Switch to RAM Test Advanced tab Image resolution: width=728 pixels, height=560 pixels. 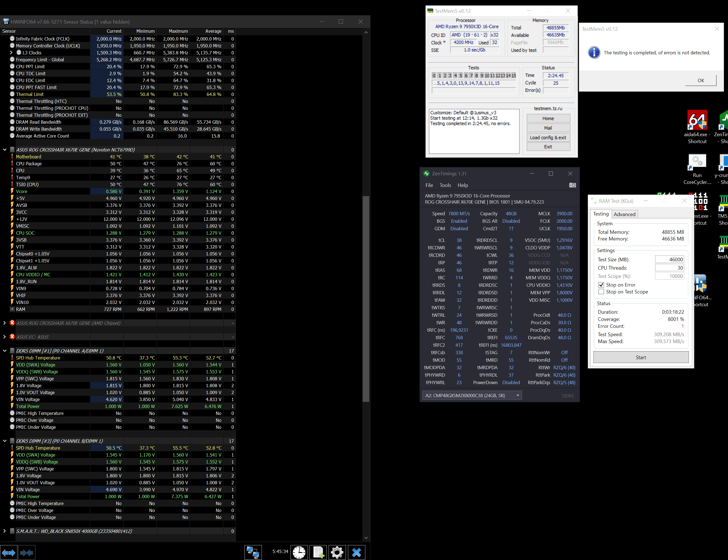(624, 214)
